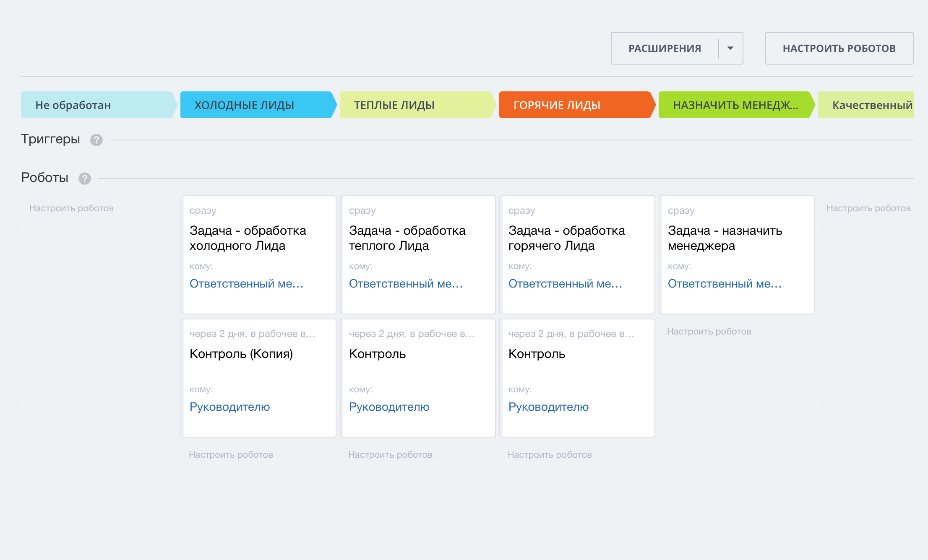Click the НАСТРОИТЬ РОБОТОВ button
Viewport: 928px width, 560px height.
(839, 48)
